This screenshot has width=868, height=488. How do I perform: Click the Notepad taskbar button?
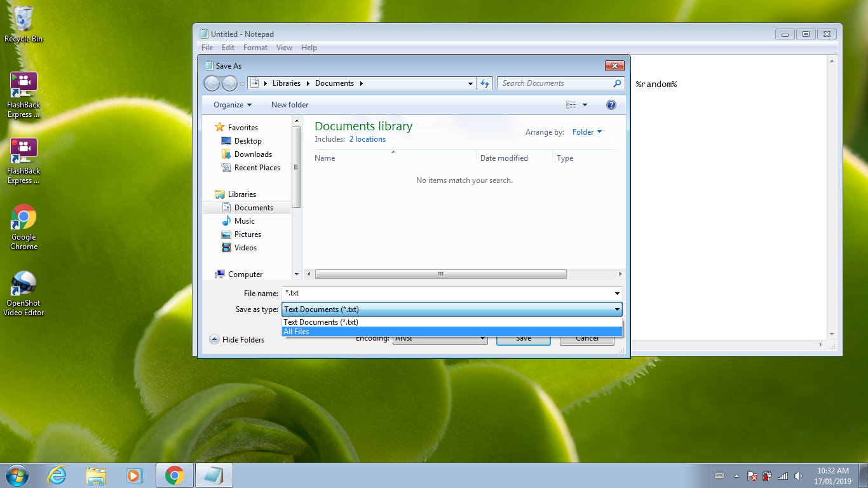click(x=214, y=475)
